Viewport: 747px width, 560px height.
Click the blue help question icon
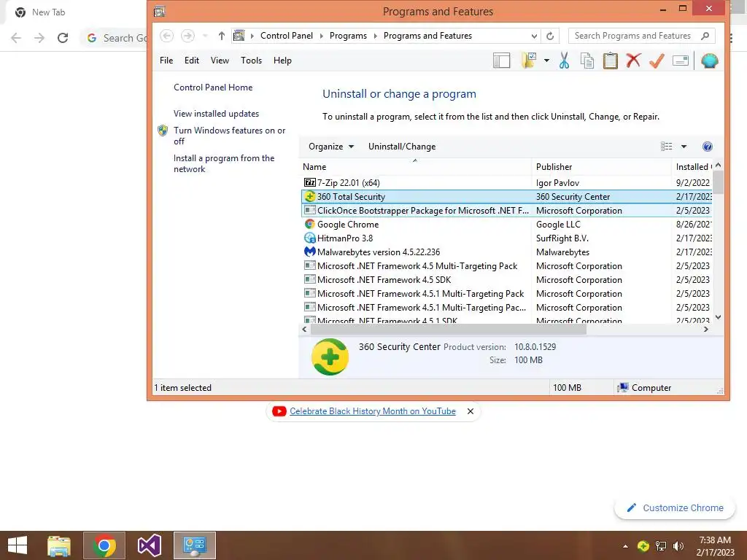708,147
